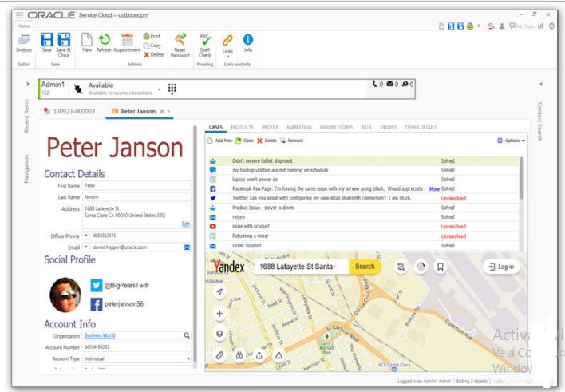
Task: Switch to the Products tab
Action: (242, 127)
